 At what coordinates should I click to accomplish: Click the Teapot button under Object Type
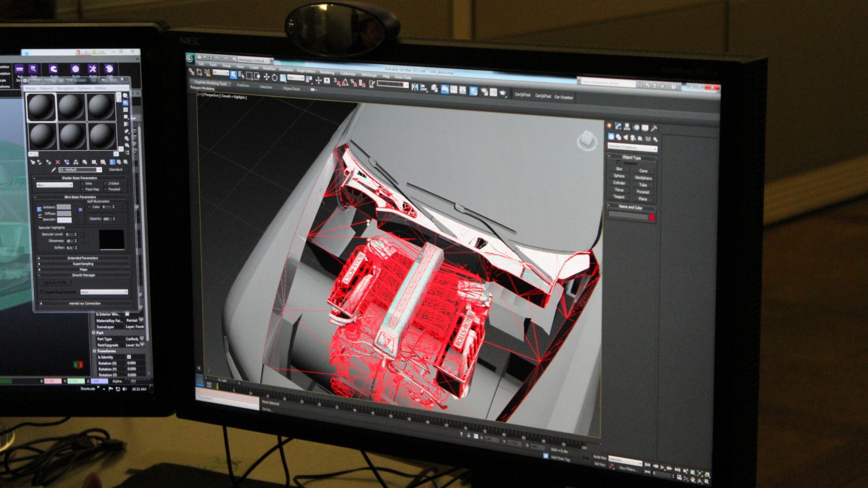(x=619, y=196)
